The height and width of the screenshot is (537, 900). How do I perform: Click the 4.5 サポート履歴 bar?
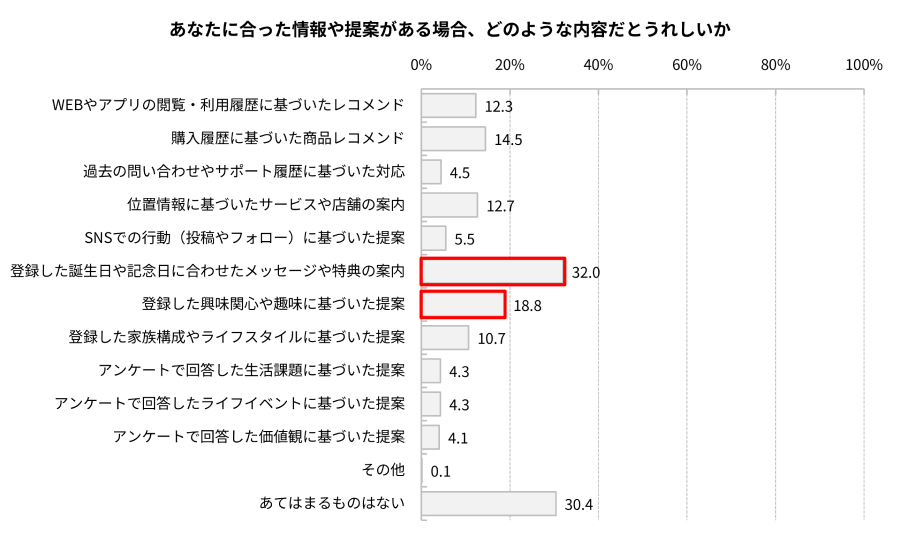tap(431, 172)
